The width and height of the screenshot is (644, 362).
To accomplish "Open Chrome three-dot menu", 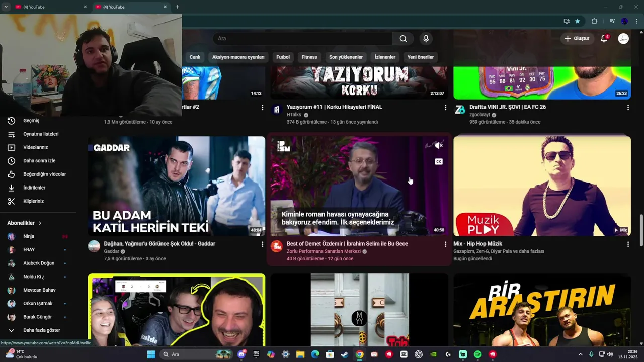I will point(637,21).
